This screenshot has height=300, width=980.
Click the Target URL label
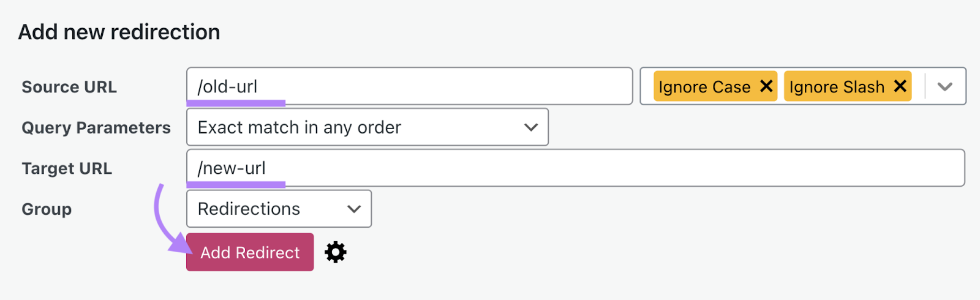(x=67, y=168)
